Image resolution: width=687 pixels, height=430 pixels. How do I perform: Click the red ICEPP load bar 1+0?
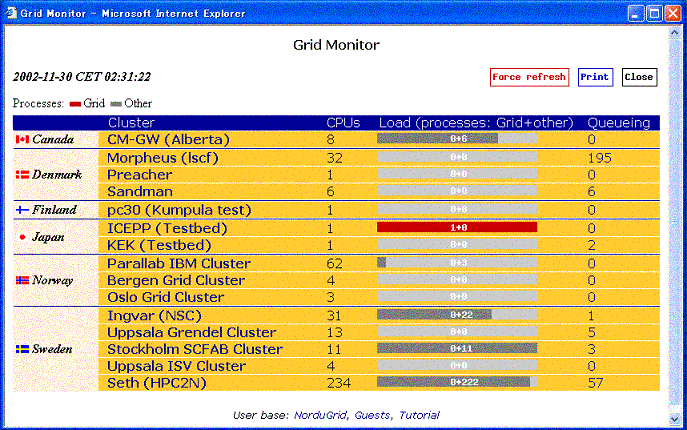point(457,227)
